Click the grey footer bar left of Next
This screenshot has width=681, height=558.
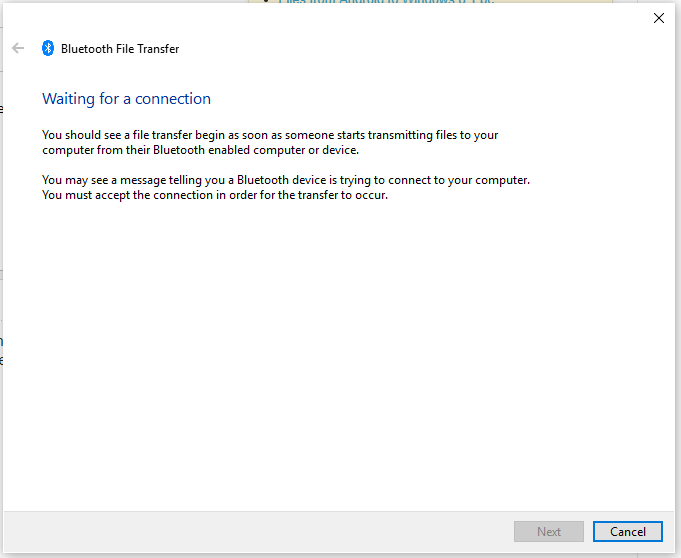click(x=250, y=532)
